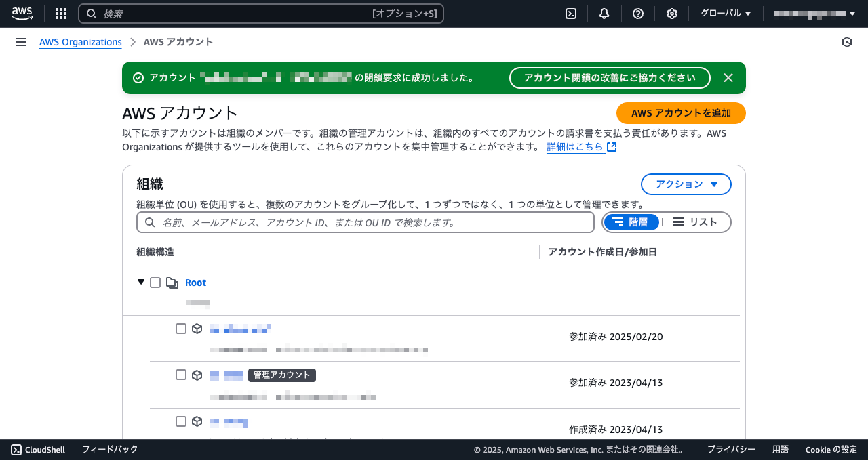Viewport: 868px width, 460px height.
Task: Click the management account cube icon
Action: 197,375
